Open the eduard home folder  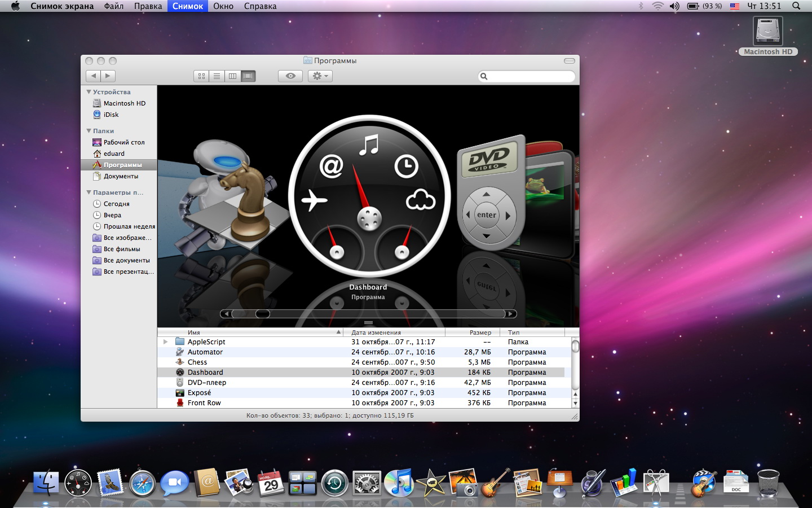[x=109, y=154]
